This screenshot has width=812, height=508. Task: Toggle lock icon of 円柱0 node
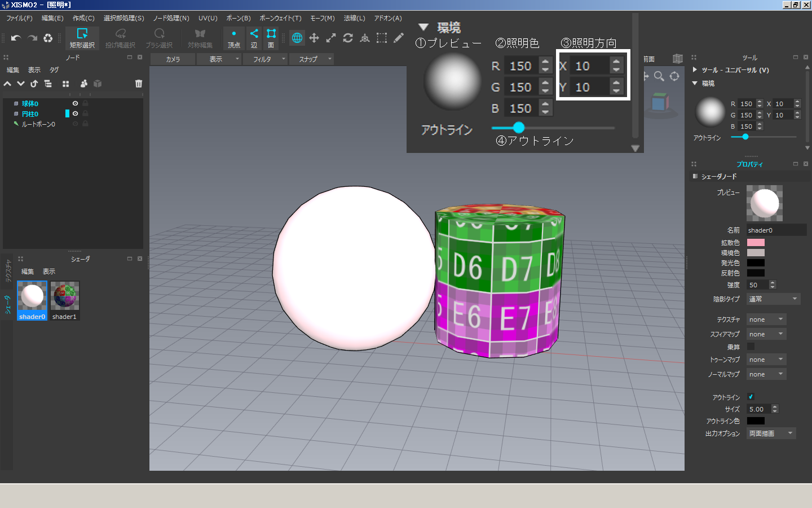click(x=86, y=113)
